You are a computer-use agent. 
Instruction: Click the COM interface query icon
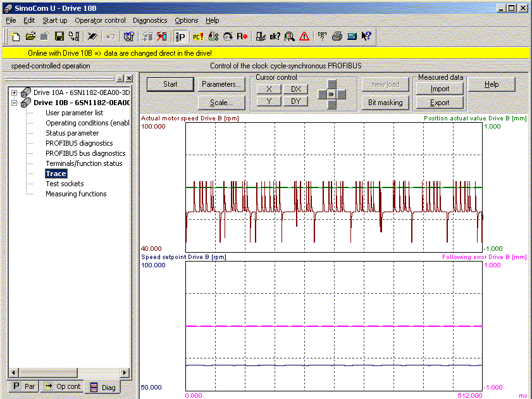[322, 36]
